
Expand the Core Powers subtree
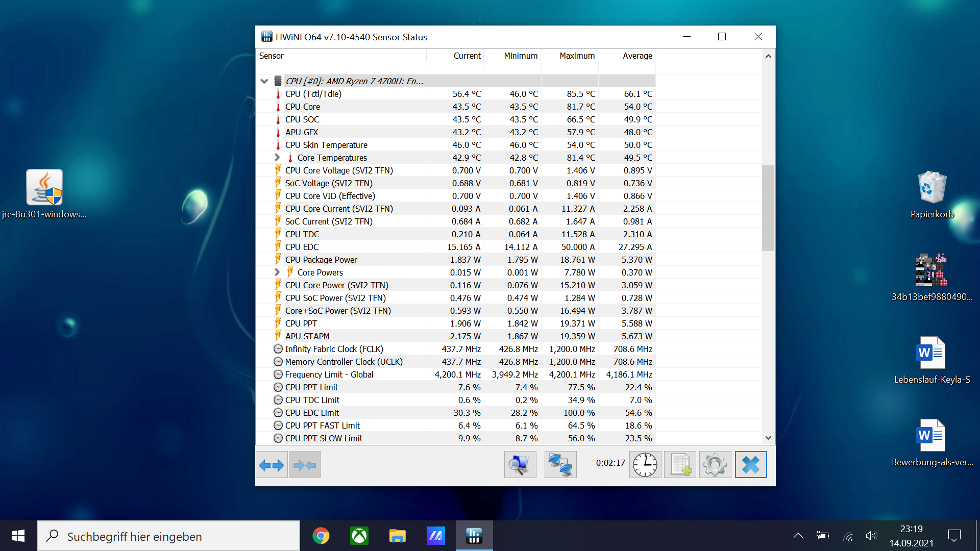point(277,272)
